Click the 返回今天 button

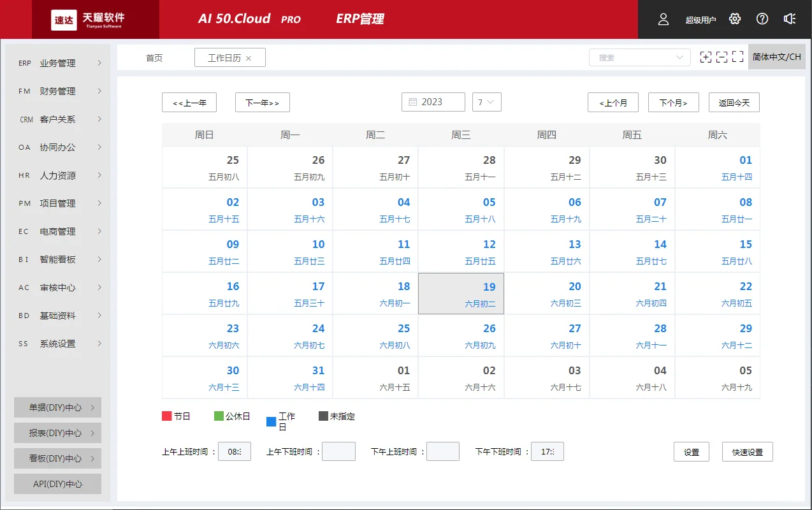tap(734, 102)
